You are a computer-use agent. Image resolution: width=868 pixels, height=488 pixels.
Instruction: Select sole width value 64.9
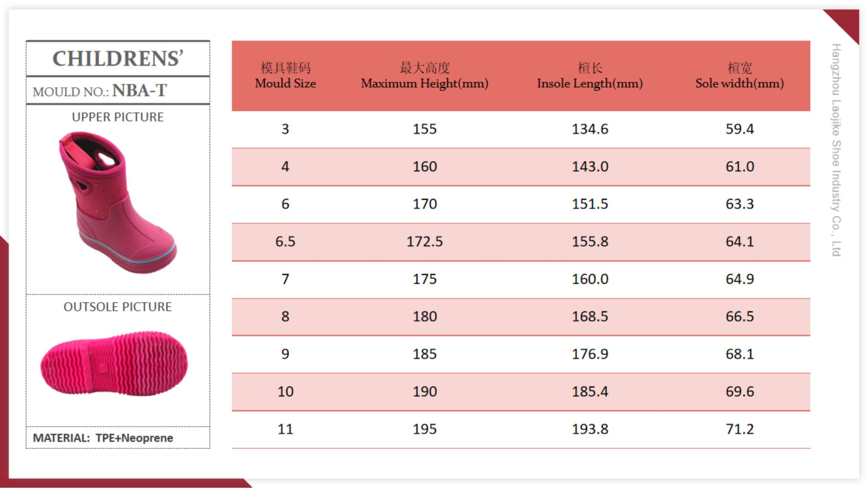(739, 279)
